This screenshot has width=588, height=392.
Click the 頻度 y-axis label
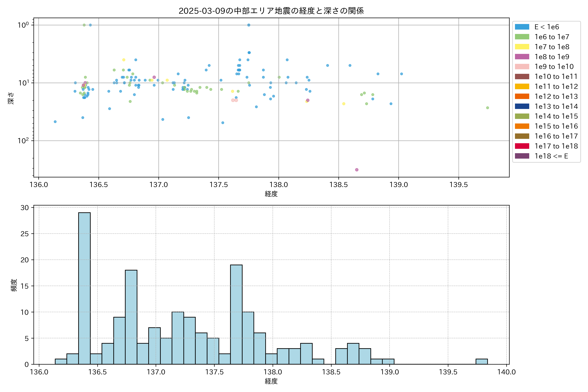coord(14,285)
